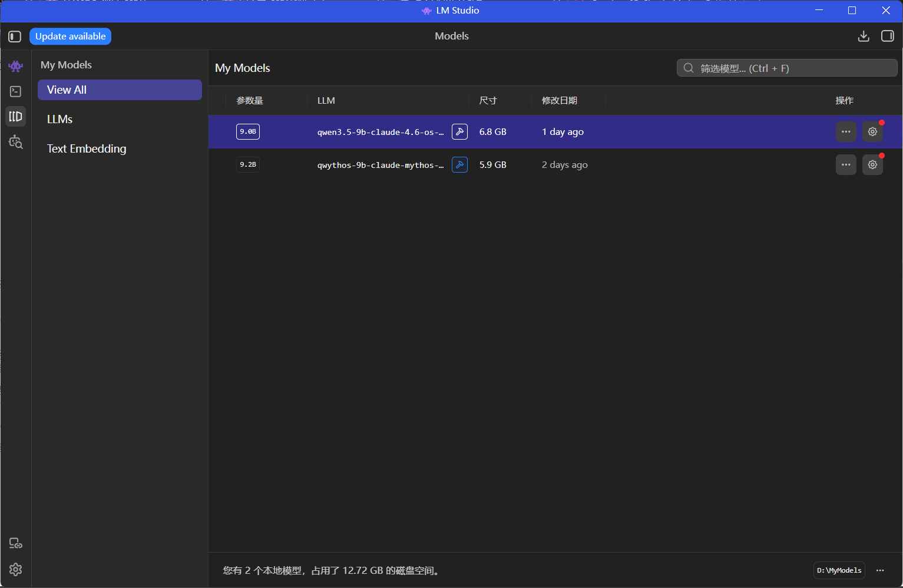Click the 2 days ago date
Screen dimensions: 903x588
[x=565, y=165]
